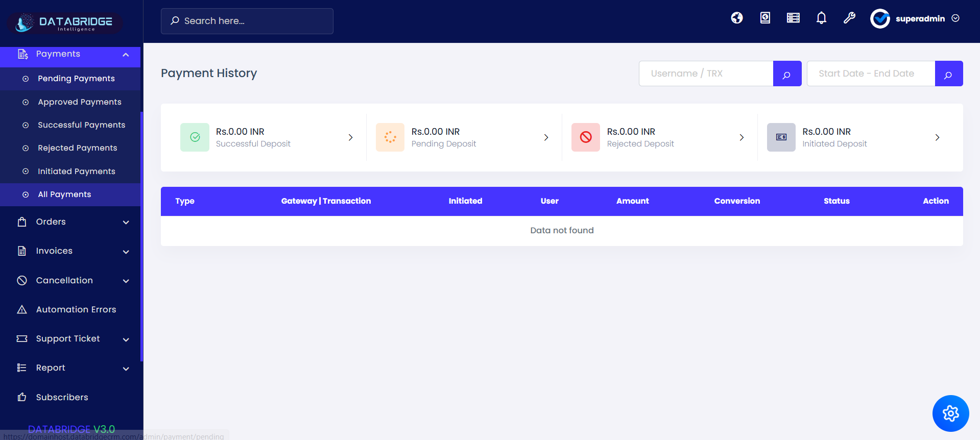Go to the Subscribers page
Image resolution: width=980 pixels, height=440 pixels.
tap(70, 397)
